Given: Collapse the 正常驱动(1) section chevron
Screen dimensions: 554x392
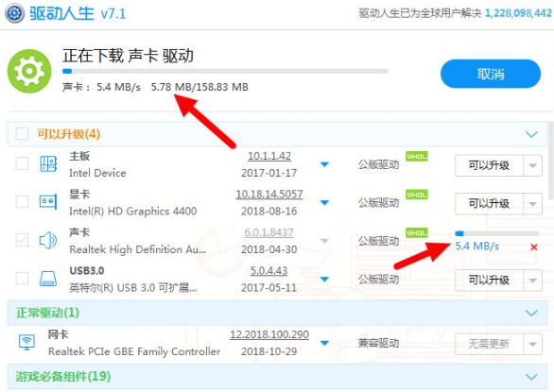Looking at the screenshot, I should click(531, 314).
